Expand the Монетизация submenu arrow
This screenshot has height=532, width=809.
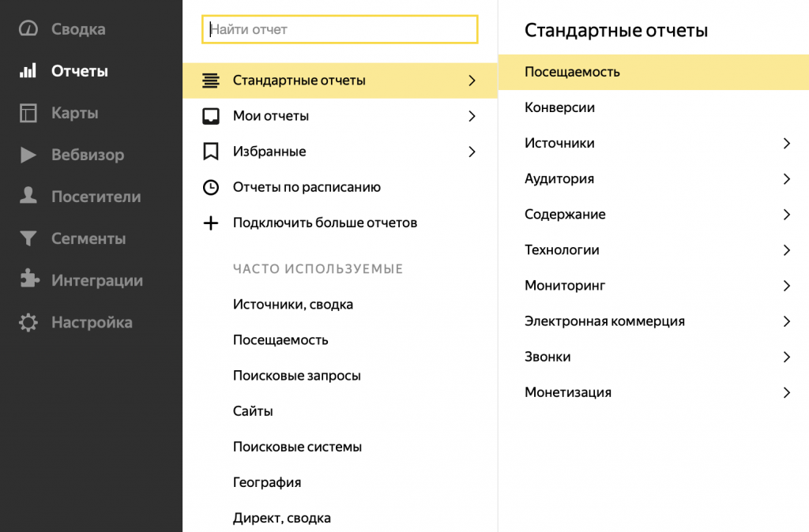(786, 392)
